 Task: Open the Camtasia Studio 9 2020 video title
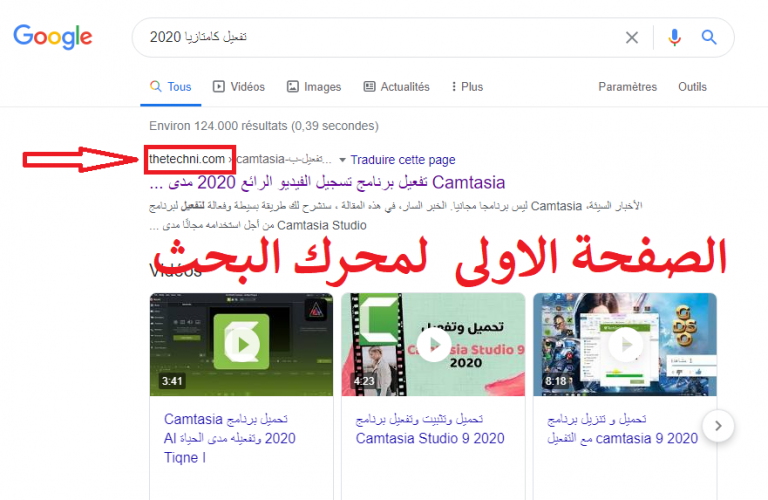pyautogui.click(x=432, y=429)
